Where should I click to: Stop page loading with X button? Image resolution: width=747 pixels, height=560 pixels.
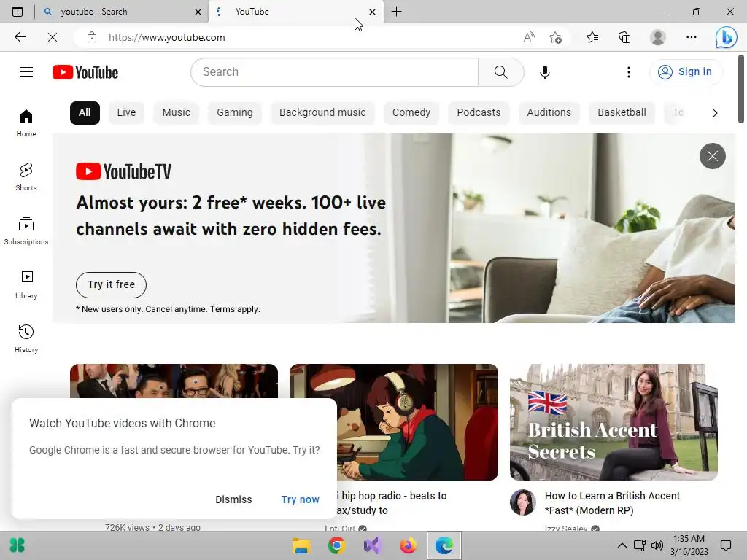point(53,37)
